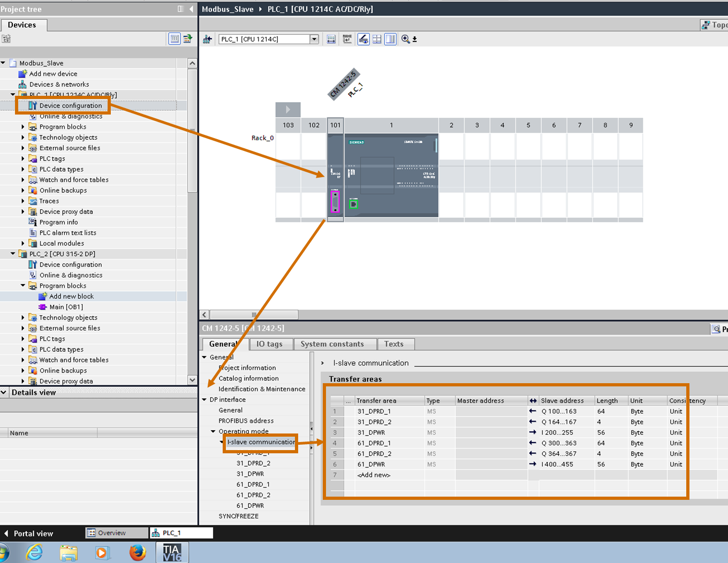
Task: Click the project tree vertical scrollbar up arrow
Action: point(192,63)
